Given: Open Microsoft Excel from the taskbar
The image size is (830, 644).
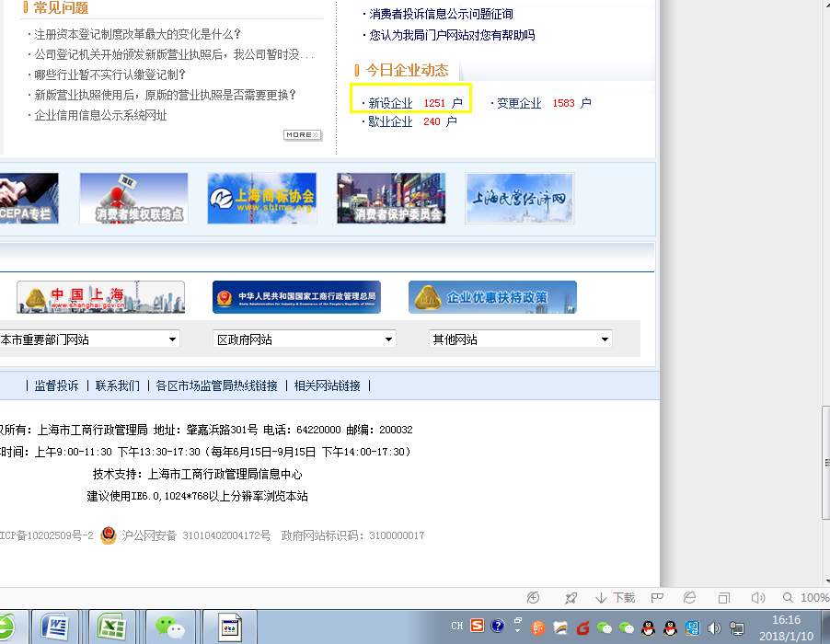Looking at the screenshot, I should 112,627.
